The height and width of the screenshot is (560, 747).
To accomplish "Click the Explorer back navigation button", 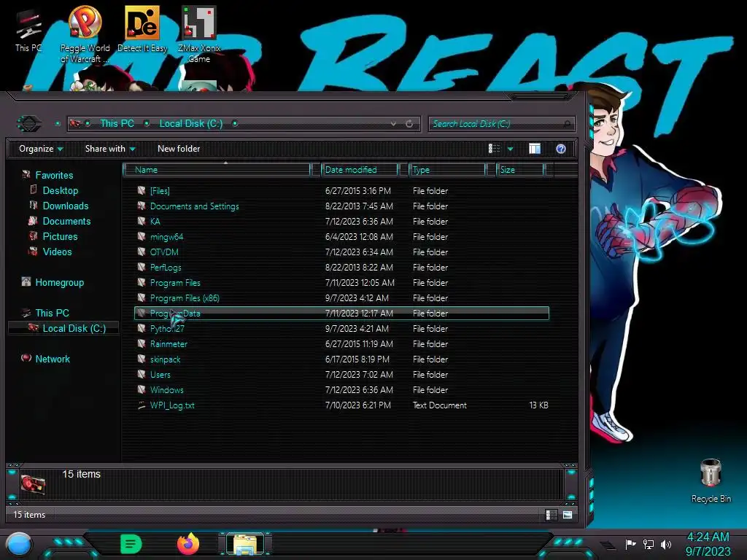I will point(29,124).
